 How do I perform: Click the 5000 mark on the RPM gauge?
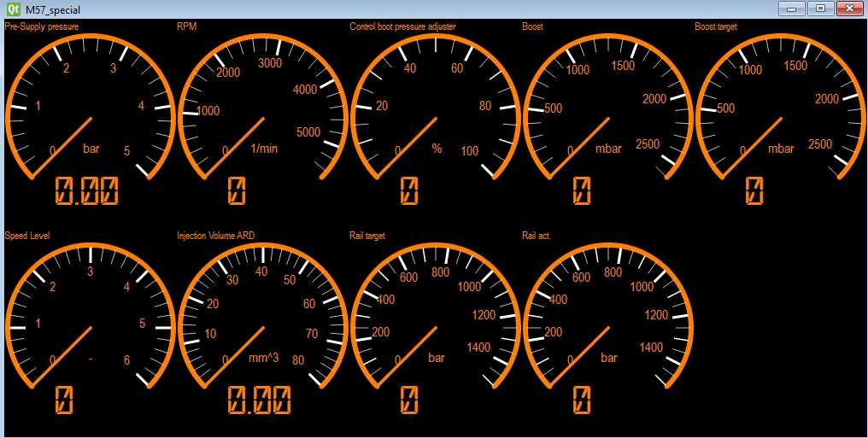click(308, 132)
